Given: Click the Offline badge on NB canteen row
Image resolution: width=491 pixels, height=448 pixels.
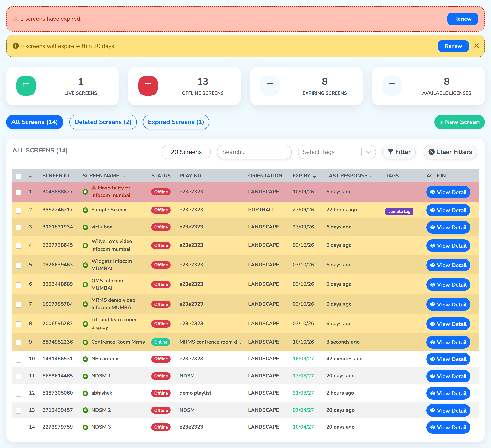Looking at the screenshot, I should pos(161,359).
